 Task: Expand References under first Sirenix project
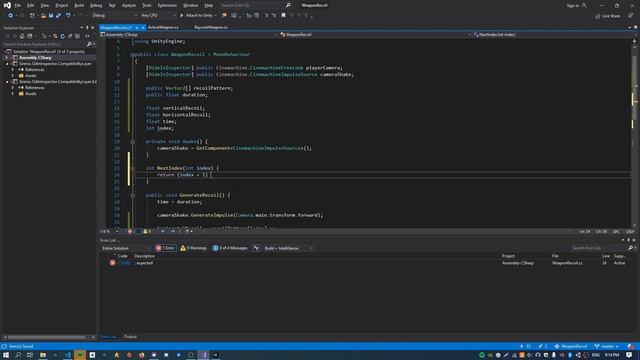point(13,70)
